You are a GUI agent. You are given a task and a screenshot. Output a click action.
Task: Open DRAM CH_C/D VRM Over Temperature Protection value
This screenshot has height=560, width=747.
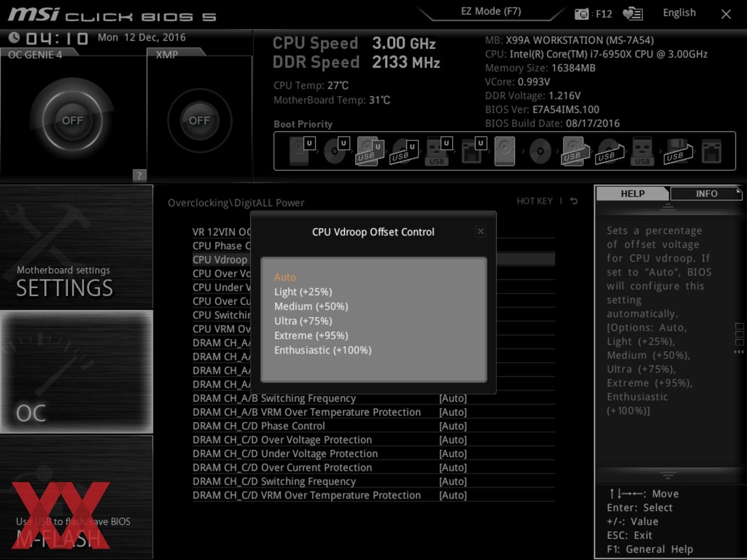click(x=453, y=495)
